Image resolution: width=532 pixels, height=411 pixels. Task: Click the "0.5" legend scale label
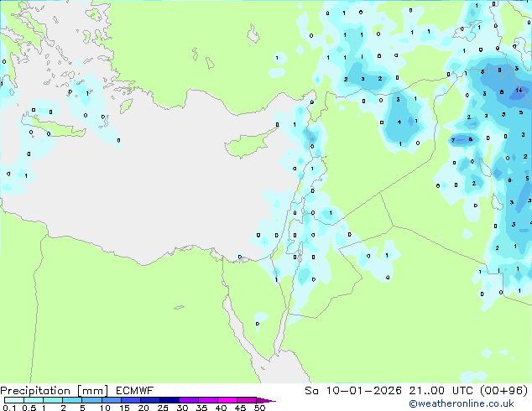point(29,408)
